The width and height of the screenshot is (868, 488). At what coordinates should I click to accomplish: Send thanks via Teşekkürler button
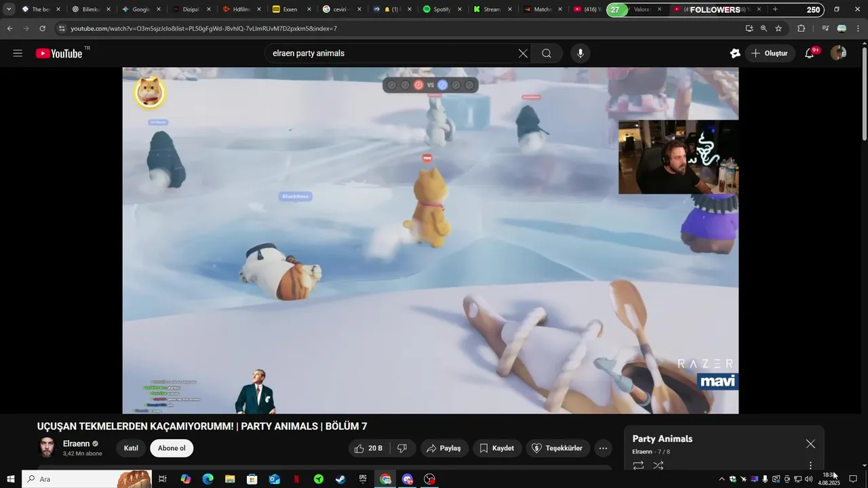(x=557, y=448)
